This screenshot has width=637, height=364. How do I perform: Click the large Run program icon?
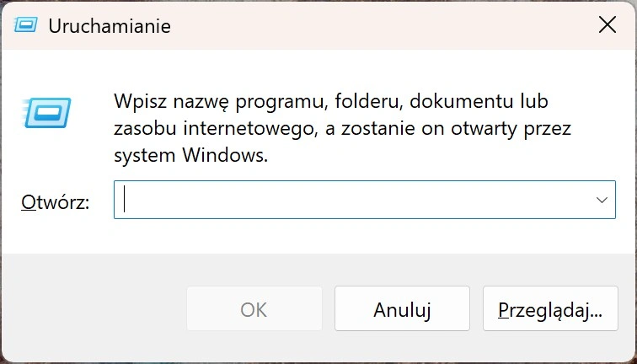(x=47, y=112)
